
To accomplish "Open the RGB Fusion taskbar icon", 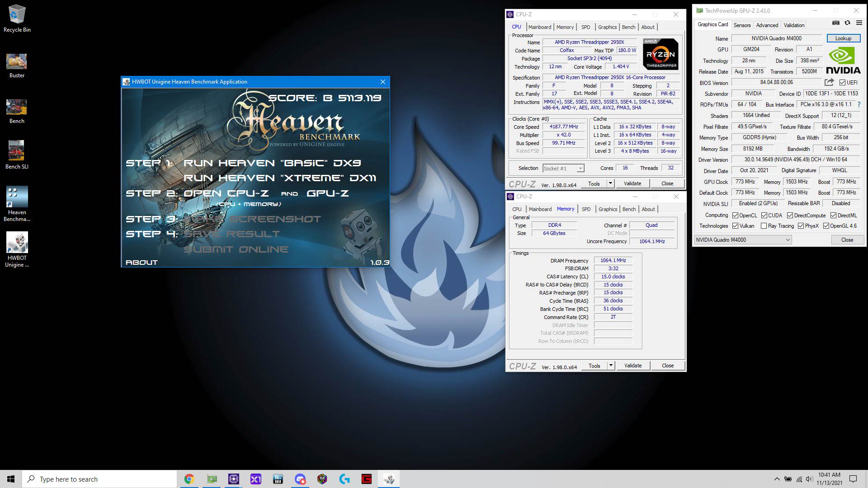I will pos(322,479).
